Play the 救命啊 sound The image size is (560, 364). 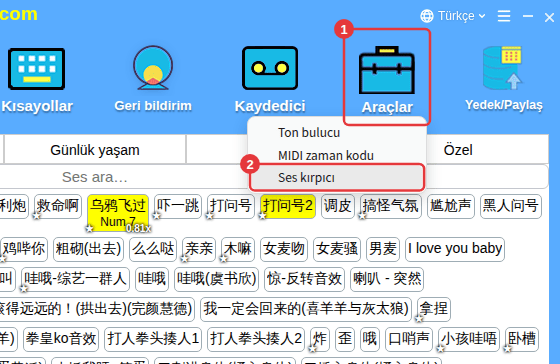(x=58, y=206)
